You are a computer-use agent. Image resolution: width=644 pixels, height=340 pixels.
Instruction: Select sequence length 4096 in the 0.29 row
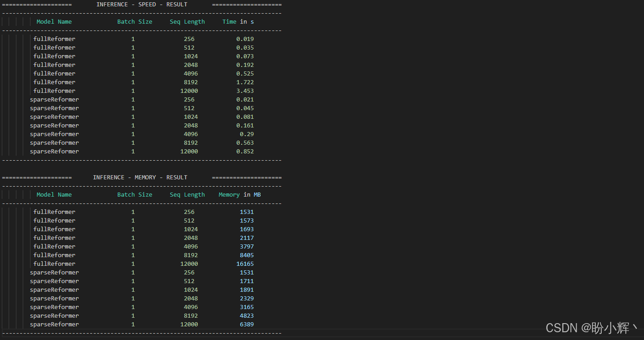click(191, 134)
